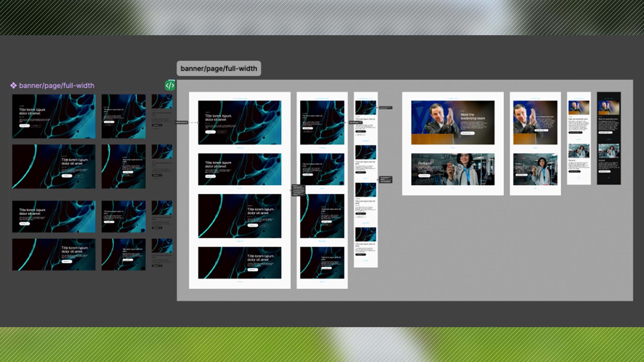This screenshot has width=644, height=362.
Task: Click annotation note right of the mobile column
Action: (x=385, y=179)
